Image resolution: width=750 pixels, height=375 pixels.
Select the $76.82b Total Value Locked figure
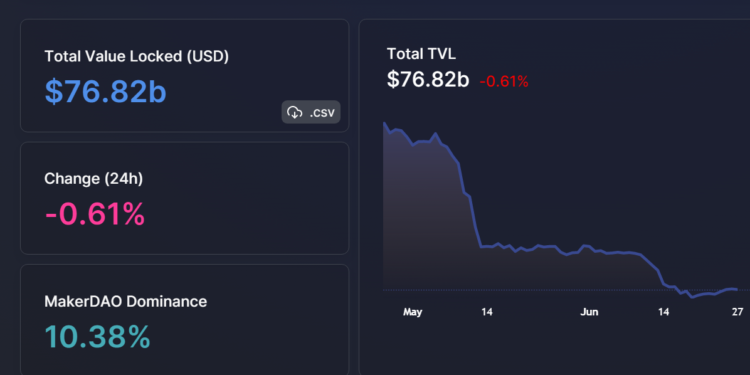(x=105, y=91)
